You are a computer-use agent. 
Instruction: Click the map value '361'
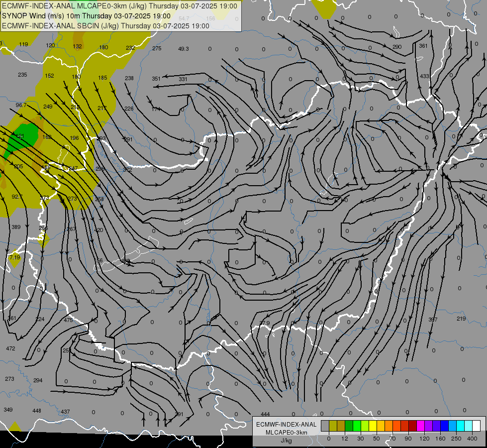[x=423, y=46]
